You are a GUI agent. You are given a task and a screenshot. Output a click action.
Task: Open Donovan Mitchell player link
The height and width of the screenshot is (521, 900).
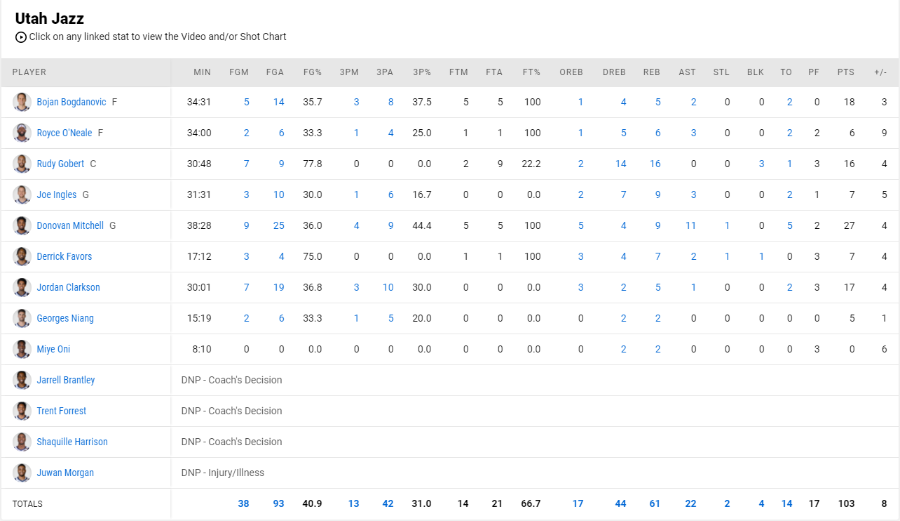(x=70, y=225)
